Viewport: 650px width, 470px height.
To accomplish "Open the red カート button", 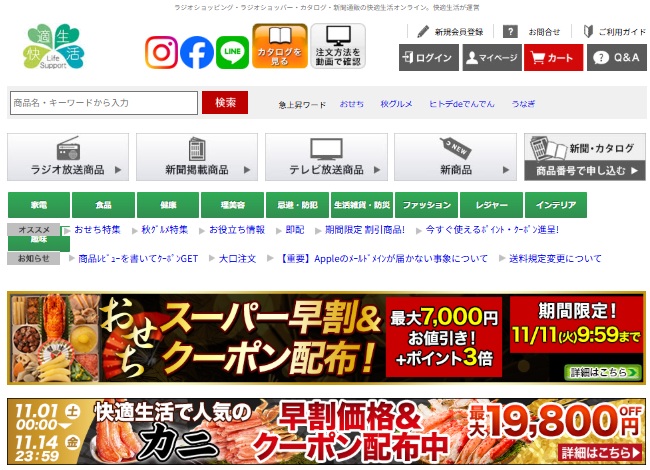I will point(553,58).
